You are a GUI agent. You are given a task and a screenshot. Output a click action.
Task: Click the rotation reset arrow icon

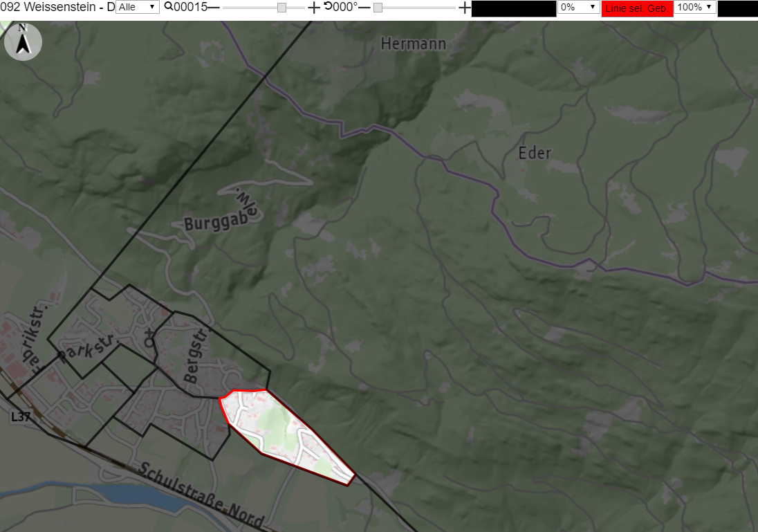tap(329, 6)
